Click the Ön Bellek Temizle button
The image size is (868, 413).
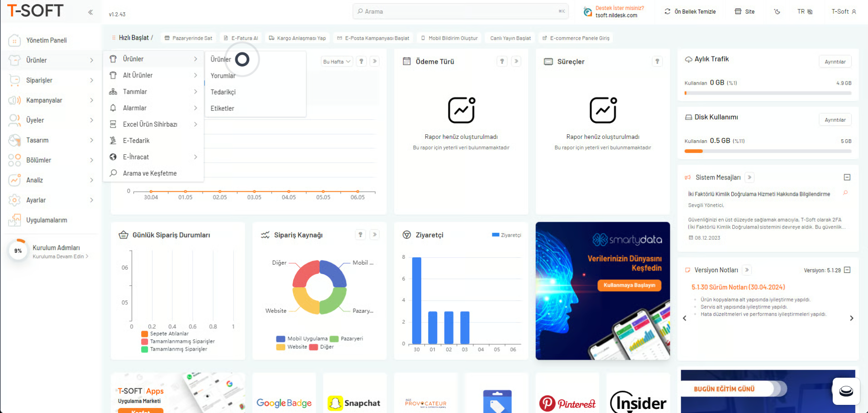[690, 12]
